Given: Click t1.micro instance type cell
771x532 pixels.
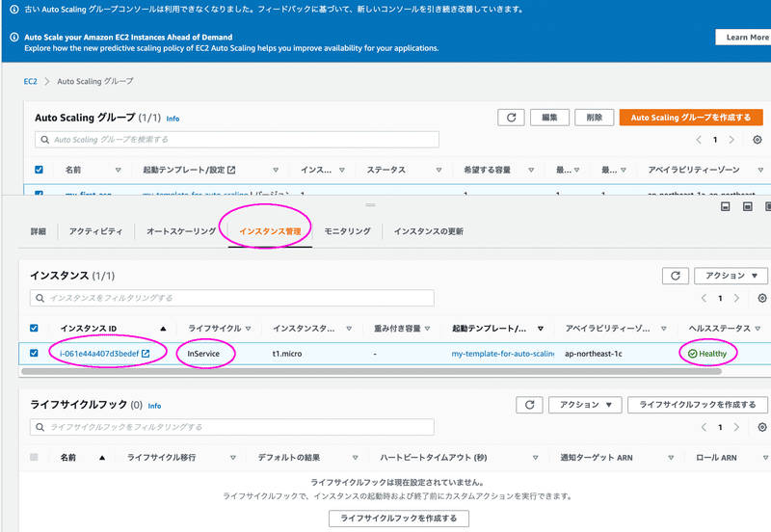Looking at the screenshot, I should (287, 353).
